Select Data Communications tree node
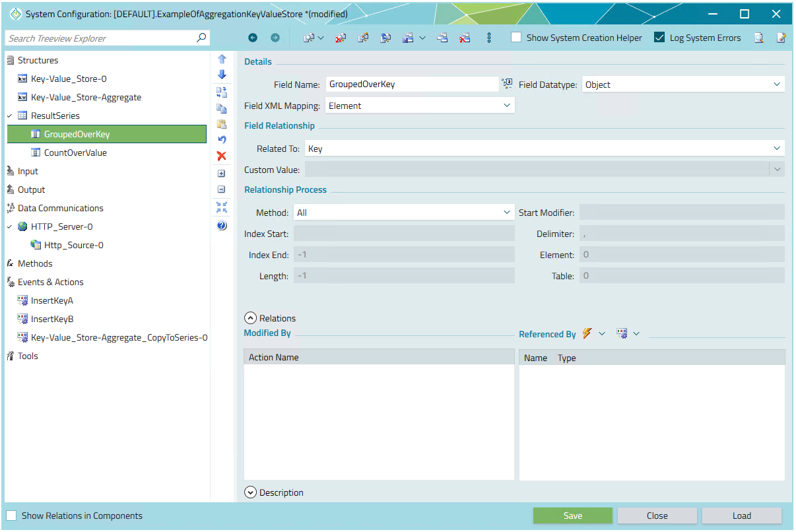The width and height of the screenshot is (796, 532). [x=60, y=208]
